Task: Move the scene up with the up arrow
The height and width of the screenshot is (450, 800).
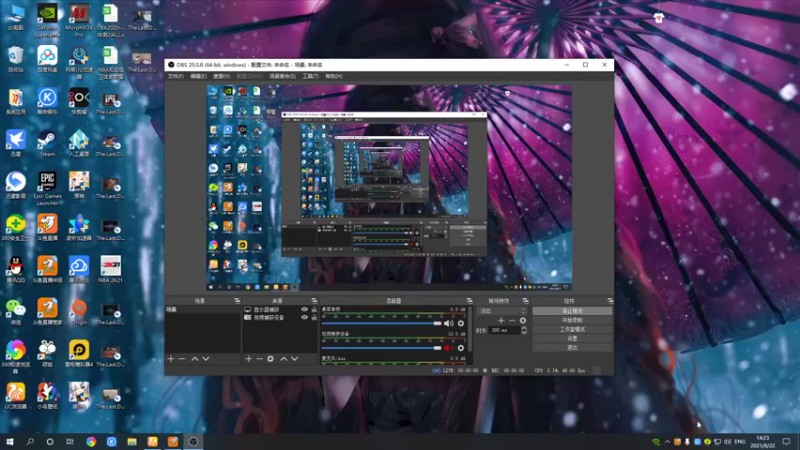Action: tap(194, 359)
